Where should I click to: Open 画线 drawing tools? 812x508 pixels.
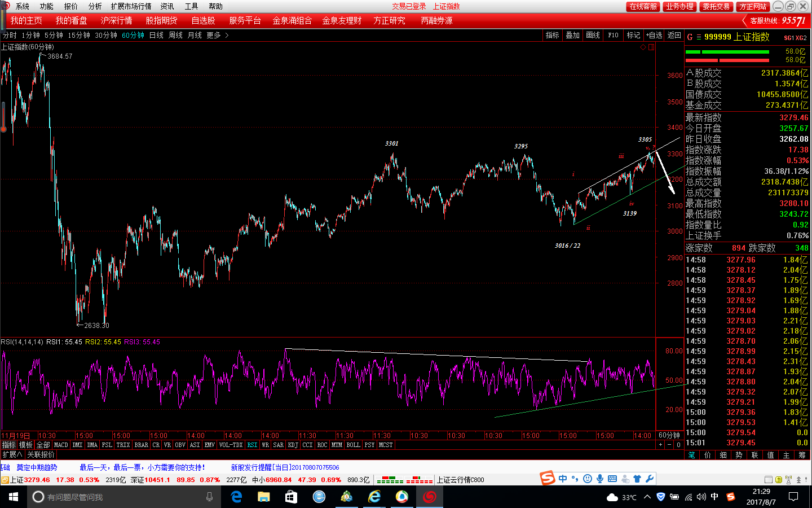tap(593, 35)
